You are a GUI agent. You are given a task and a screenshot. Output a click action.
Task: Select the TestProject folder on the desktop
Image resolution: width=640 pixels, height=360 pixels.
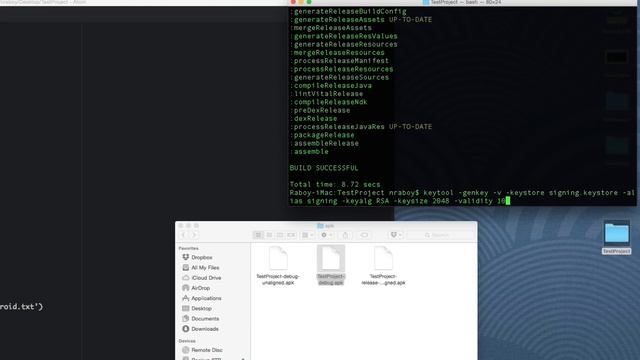click(616, 233)
